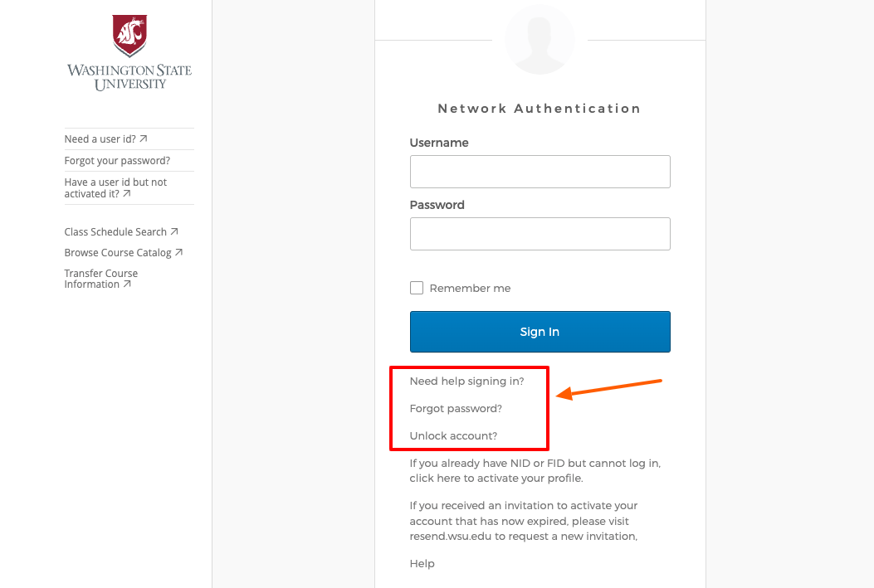The height and width of the screenshot is (588, 874).
Task: Click the external-link arrow beside "Need a user id?"
Action: 143,138
